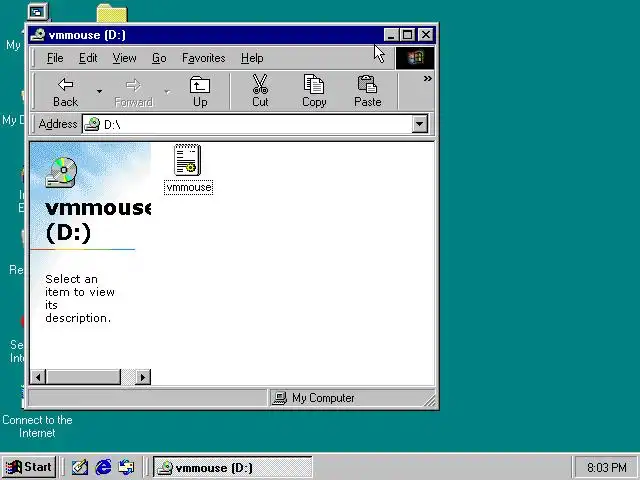Click the Up folder toolbar button
Image resolution: width=640 pixels, height=480 pixels.
(200, 92)
